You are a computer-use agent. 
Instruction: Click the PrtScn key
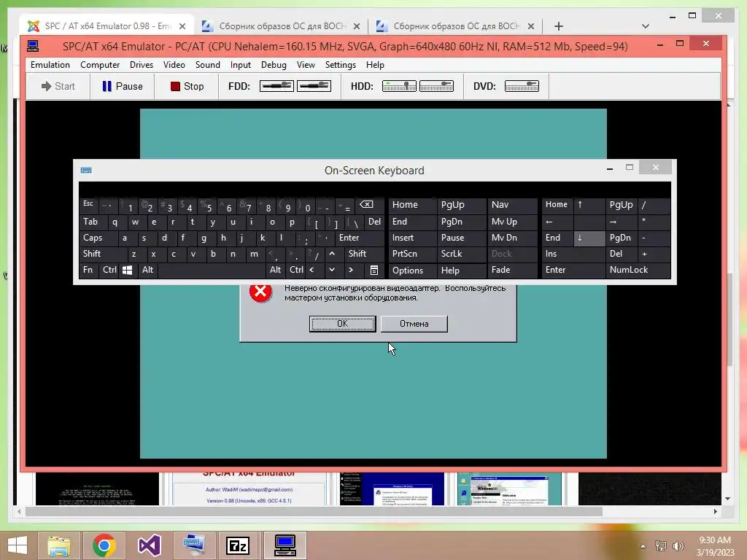[413, 254]
